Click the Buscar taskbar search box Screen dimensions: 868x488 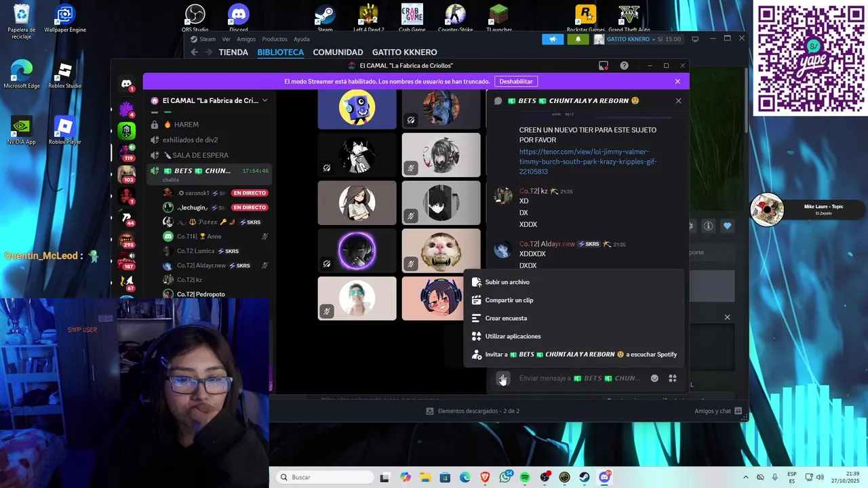point(325,477)
